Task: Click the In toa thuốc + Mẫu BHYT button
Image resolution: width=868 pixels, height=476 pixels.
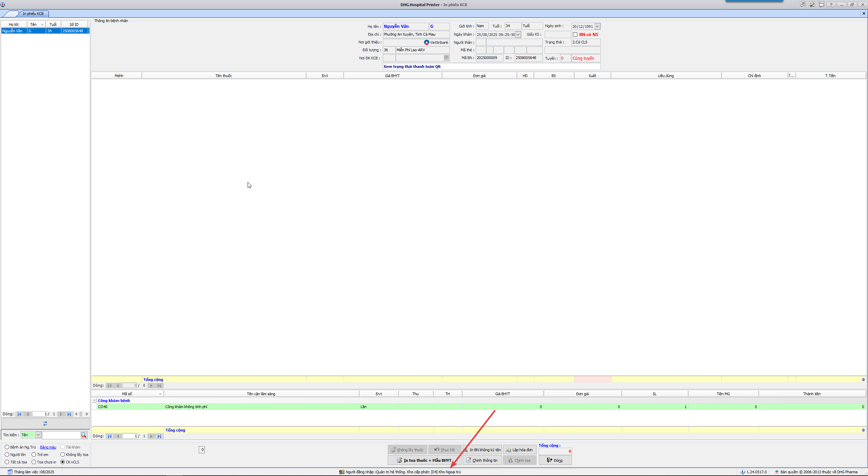Action: [424, 460]
